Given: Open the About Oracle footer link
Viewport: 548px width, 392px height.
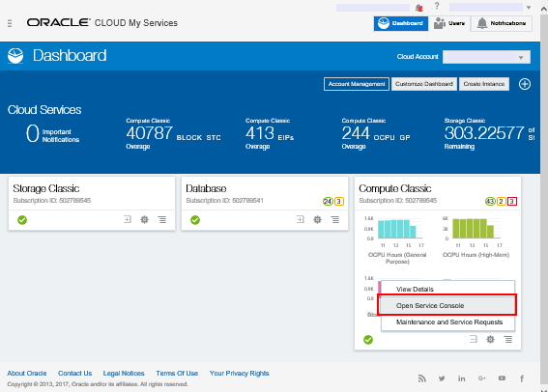Looking at the screenshot, I should [27, 373].
